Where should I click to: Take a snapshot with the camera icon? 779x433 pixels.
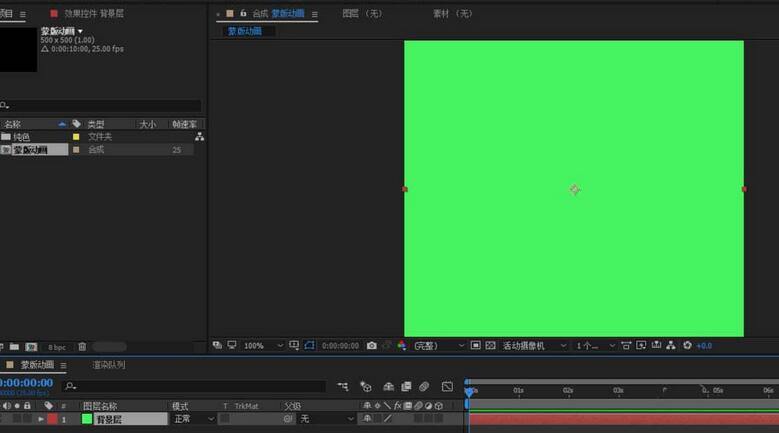(372, 345)
